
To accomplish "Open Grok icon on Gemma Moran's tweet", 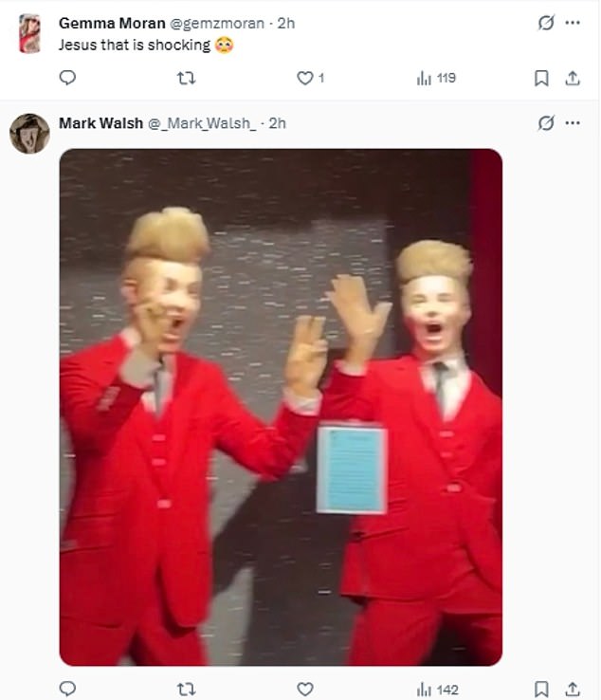I will [x=546, y=23].
